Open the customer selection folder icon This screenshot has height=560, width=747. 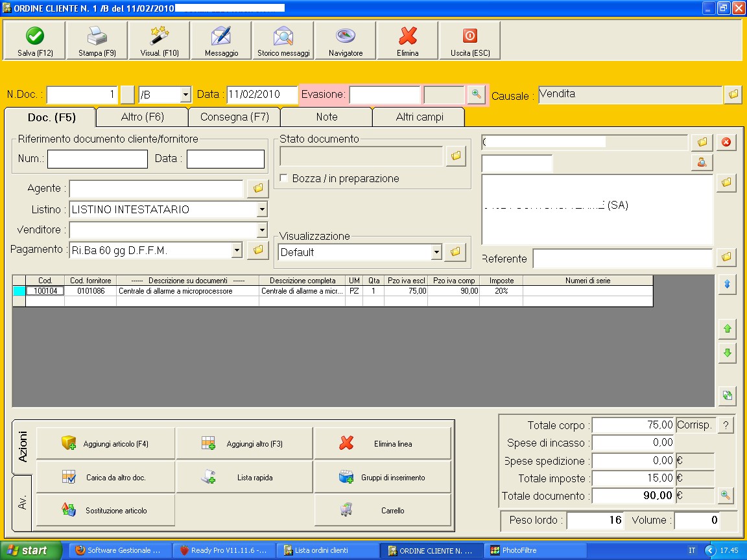(x=702, y=143)
